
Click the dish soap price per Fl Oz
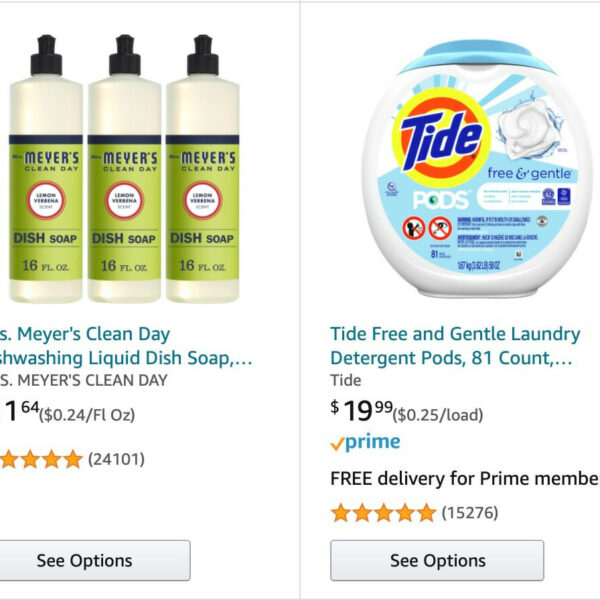(87, 414)
